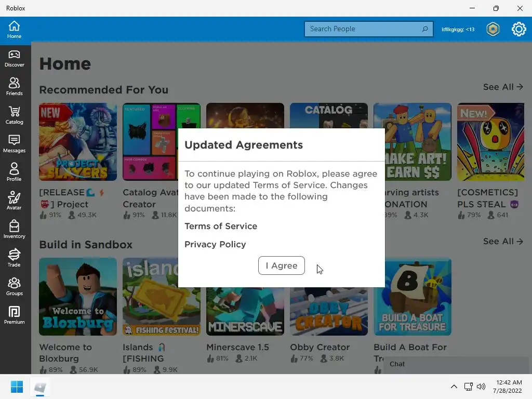This screenshot has width=532, height=399.
Task: Click the search magnifier icon
Action: pos(425,29)
